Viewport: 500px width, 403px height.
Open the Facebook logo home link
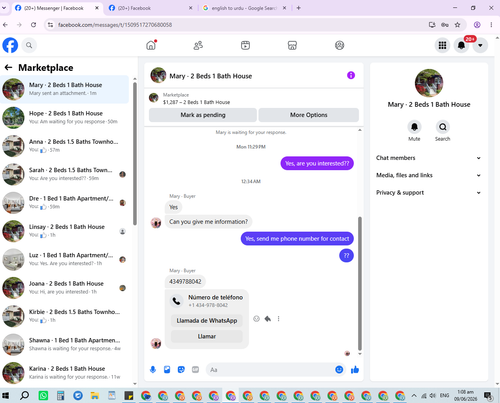10,45
